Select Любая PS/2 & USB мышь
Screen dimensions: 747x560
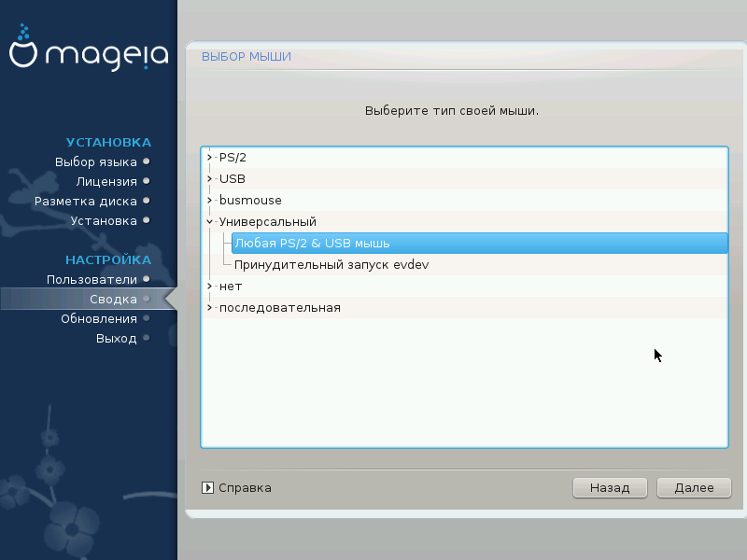click(479, 244)
